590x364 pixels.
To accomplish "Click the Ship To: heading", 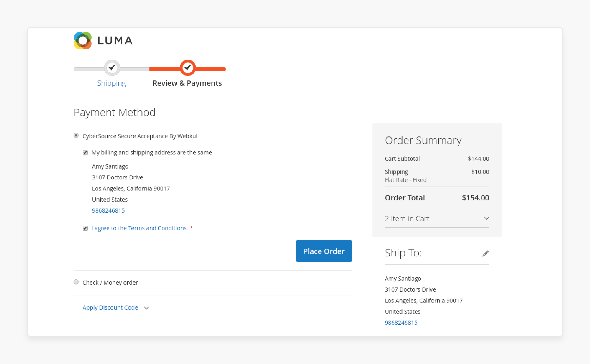I will (x=403, y=253).
